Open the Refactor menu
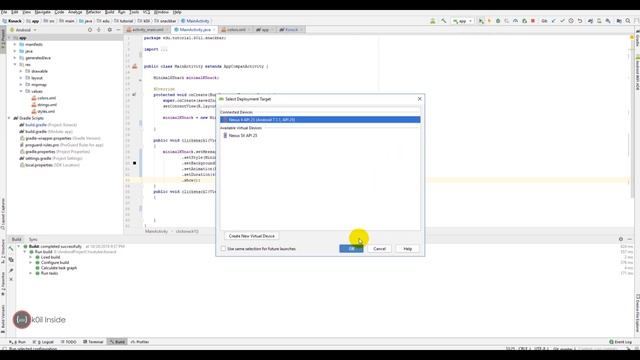Image resolution: width=640 pixels, height=360 pixels. coord(93,12)
